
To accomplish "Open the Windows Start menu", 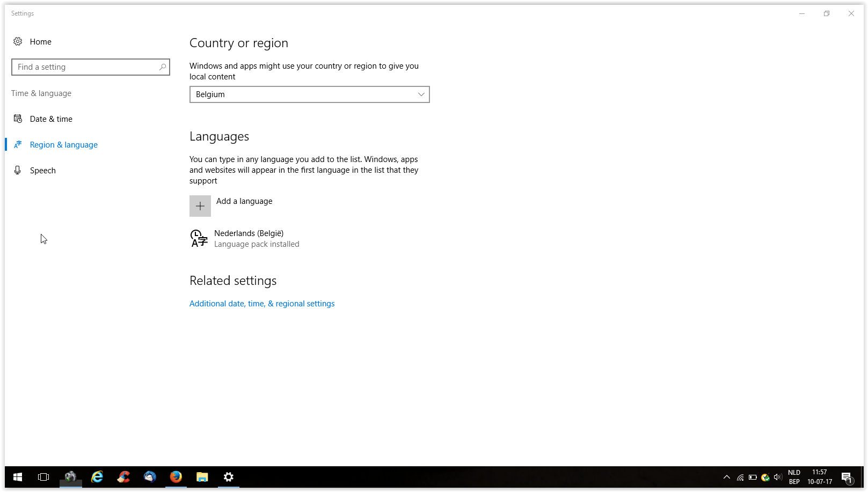I will coord(18,477).
